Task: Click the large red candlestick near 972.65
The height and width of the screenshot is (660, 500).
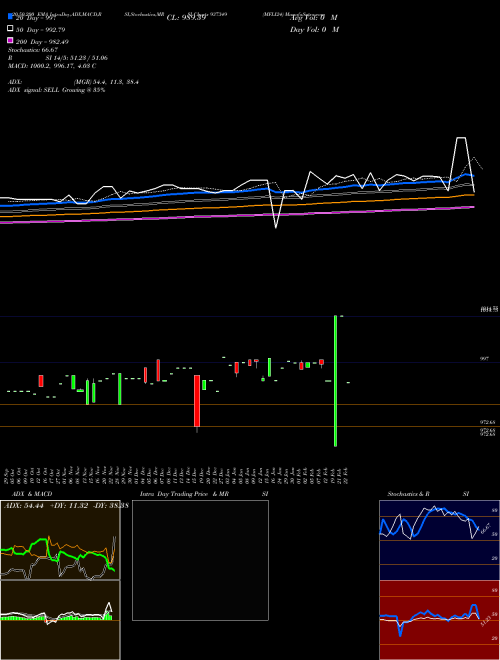Action: [197, 401]
